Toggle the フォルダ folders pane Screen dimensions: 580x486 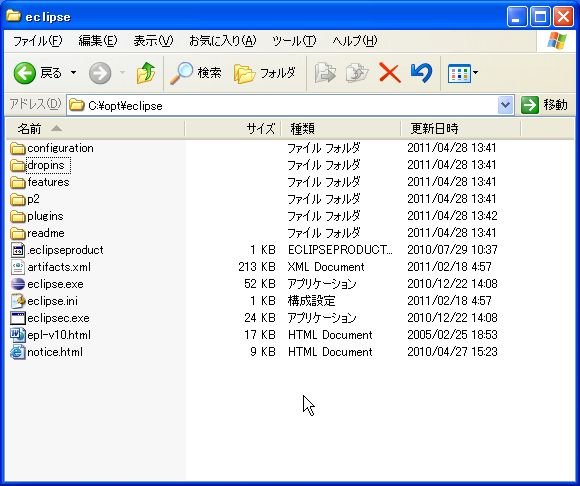pyautogui.click(x=265, y=73)
